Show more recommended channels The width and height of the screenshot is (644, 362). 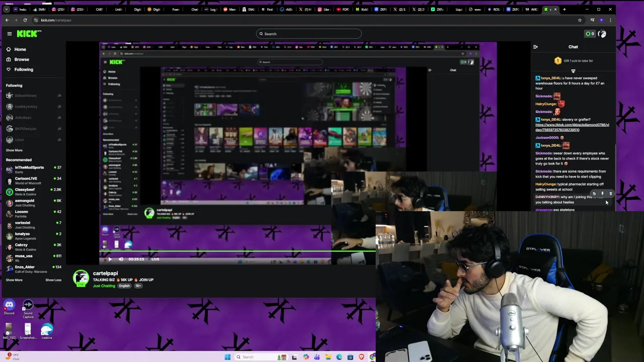14,280
